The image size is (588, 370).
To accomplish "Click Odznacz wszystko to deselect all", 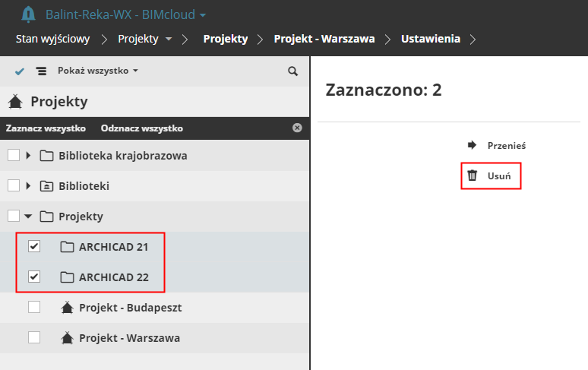I will click(141, 128).
